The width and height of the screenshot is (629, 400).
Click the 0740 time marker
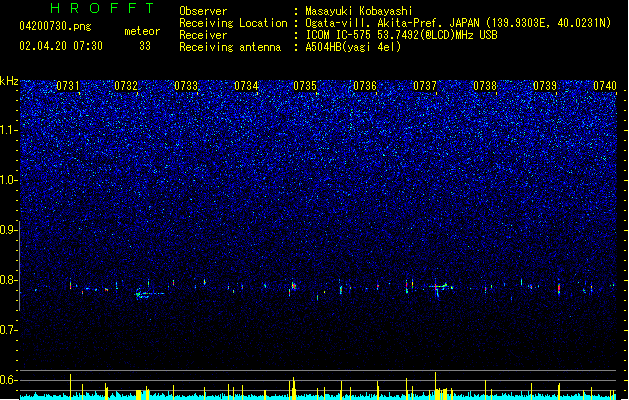tap(605, 86)
